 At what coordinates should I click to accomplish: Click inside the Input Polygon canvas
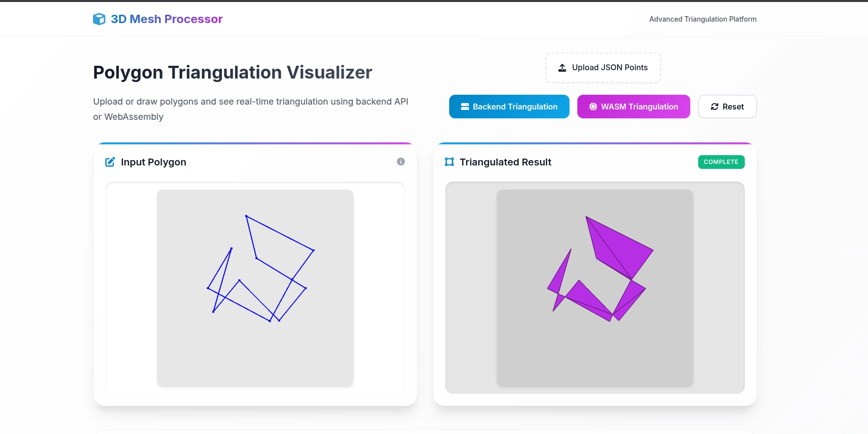255,289
